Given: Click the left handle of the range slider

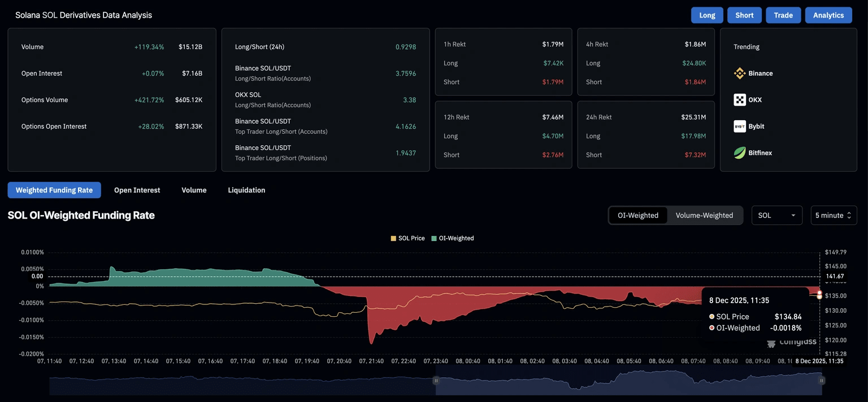Looking at the screenshot, I should [x=436, y=381].
